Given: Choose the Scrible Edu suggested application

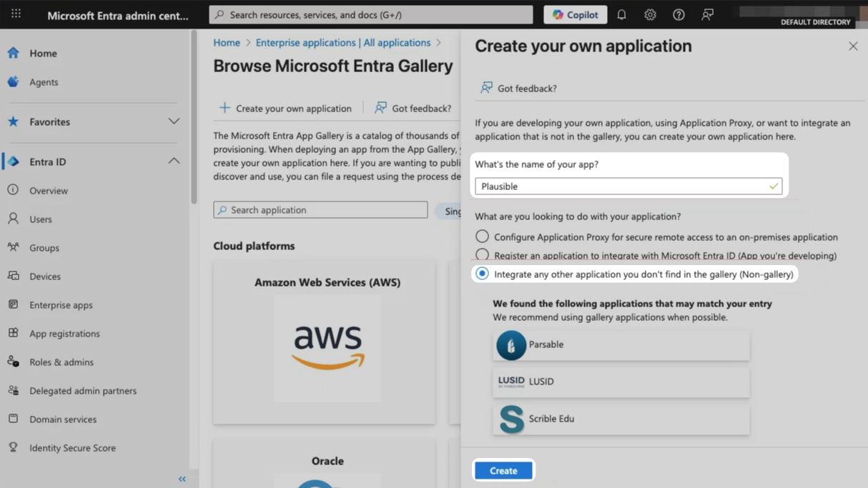Looking at the screenshot, I should pos(621,419).
